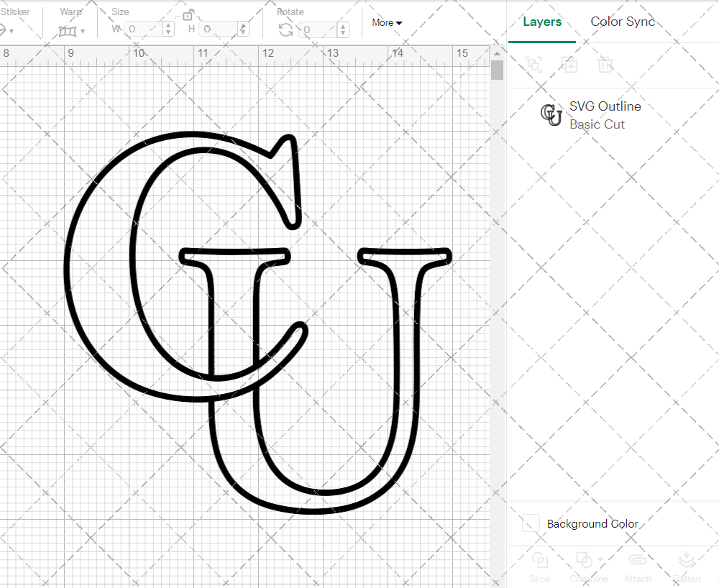The width and height of the screenshot is (719, 588).
Task: Select the Slice tool
Action: pos(539,567)
